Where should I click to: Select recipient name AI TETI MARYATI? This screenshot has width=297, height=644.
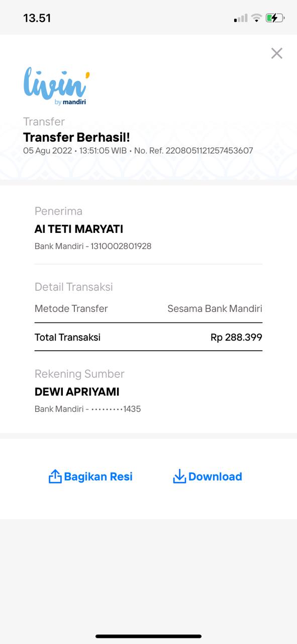pos(79,229)
